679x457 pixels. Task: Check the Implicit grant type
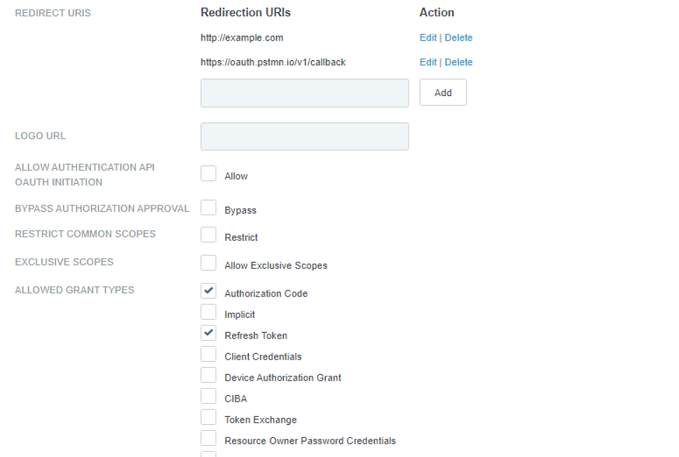pyautogui.click(x=208, y=312)
